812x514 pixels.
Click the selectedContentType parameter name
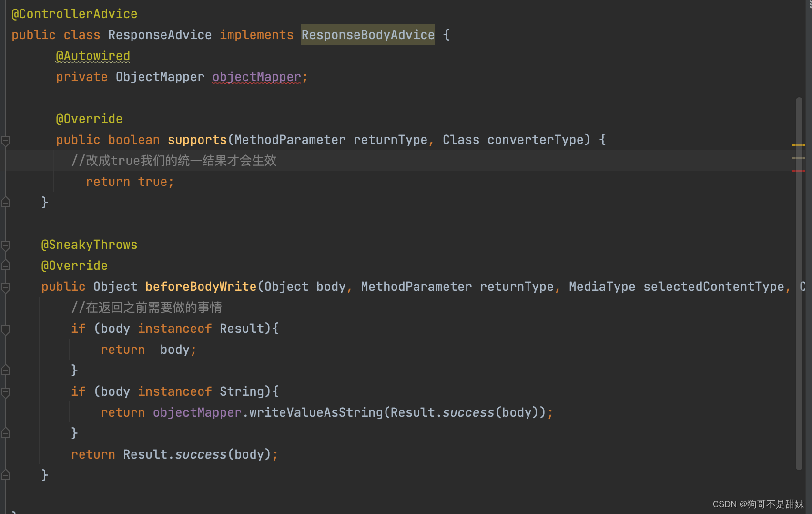[713, 287]
